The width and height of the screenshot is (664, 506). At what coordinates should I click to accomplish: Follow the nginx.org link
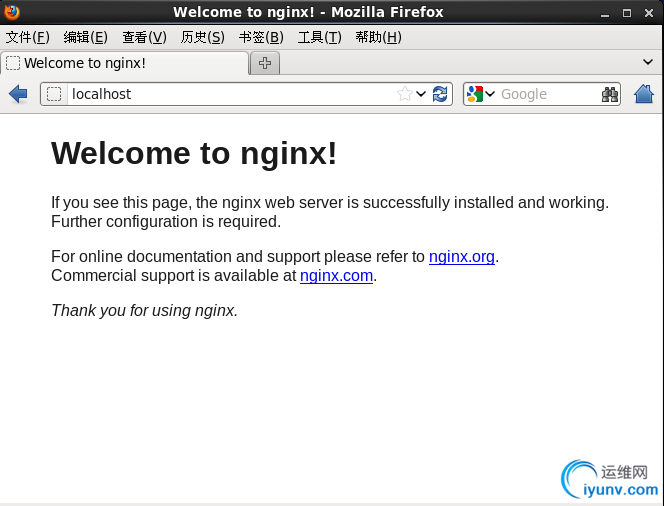462,257
